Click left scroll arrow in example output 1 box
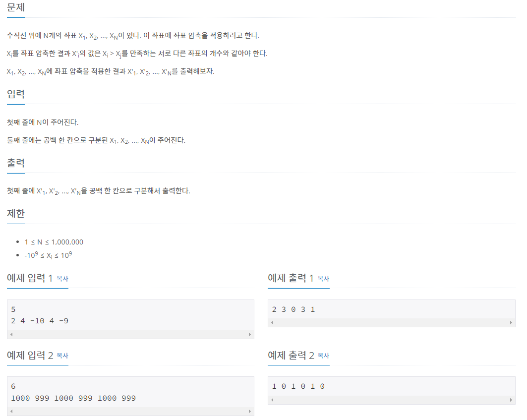The width and height of the screenshot is (527, 420). pyautogui.click(x=272, y=323)
